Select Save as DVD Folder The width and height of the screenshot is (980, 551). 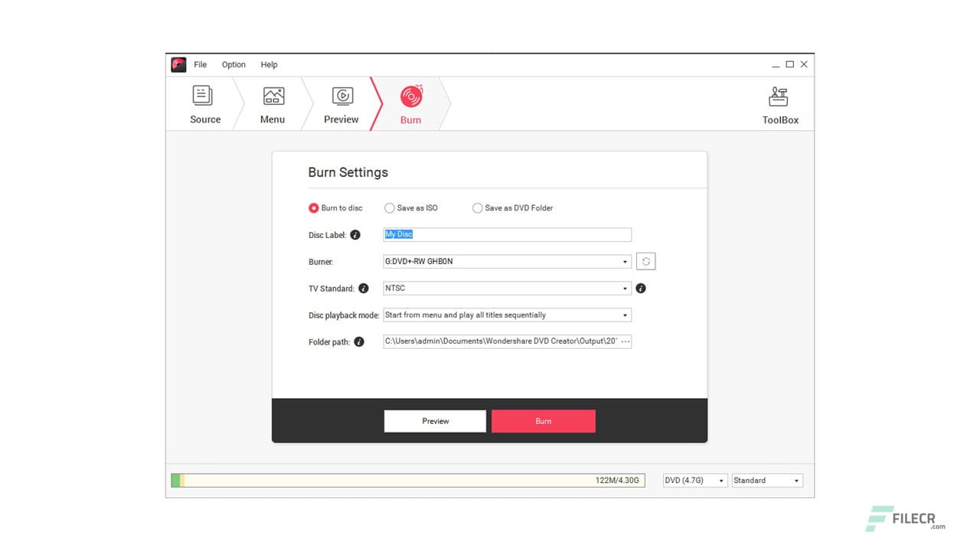point(477,207)
